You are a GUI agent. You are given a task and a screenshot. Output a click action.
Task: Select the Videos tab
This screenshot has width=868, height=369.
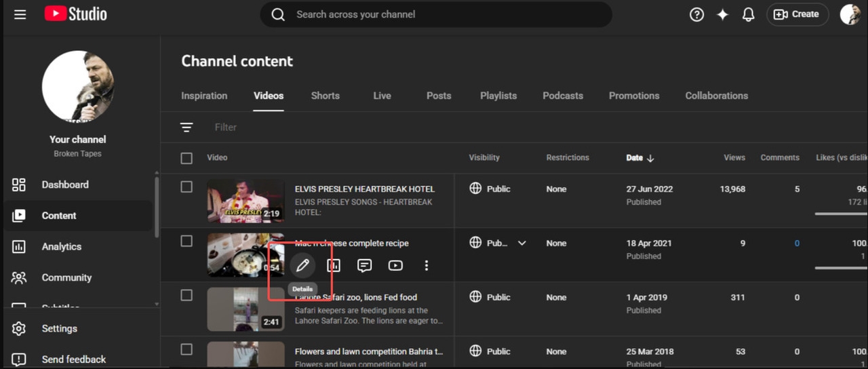click(x=269, y=96)
